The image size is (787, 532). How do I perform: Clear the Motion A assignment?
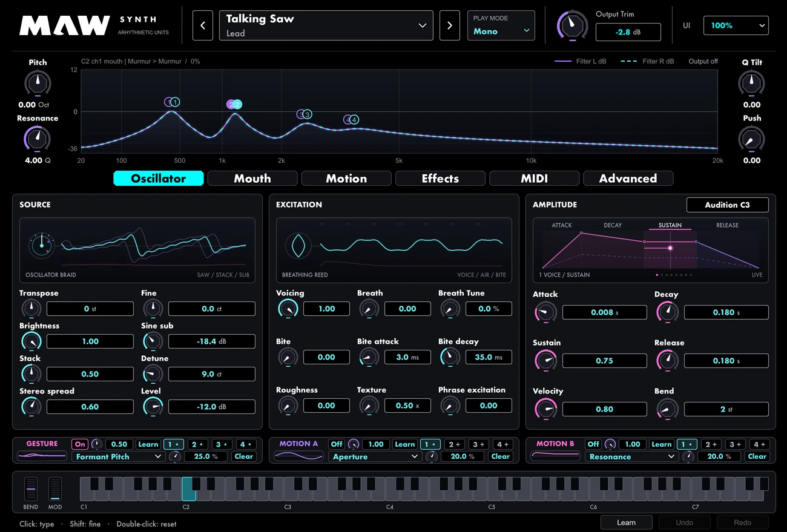(x=500, y=457)
